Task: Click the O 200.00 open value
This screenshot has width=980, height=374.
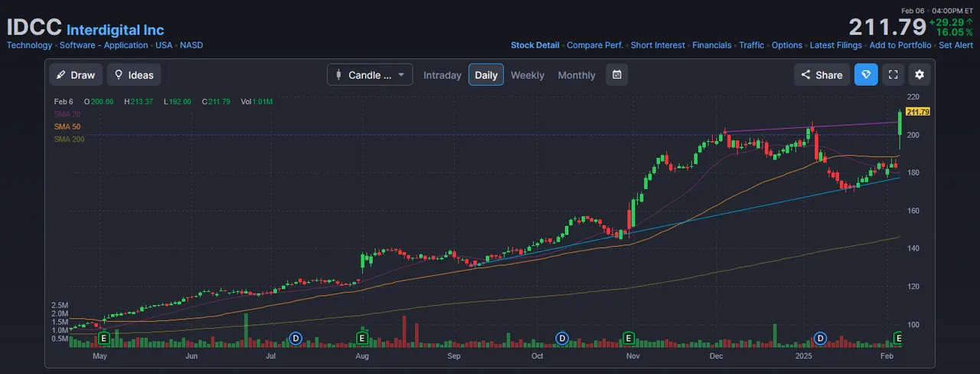Action: (x=99, y=101)
